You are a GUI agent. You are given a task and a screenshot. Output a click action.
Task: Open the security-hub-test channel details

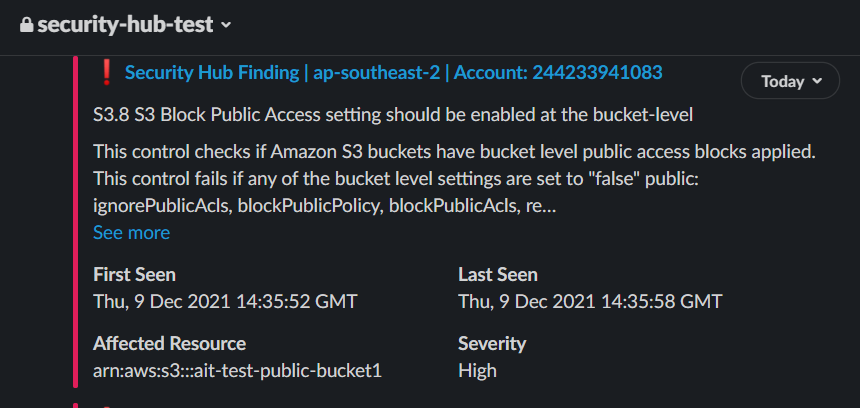pos(125,25)
